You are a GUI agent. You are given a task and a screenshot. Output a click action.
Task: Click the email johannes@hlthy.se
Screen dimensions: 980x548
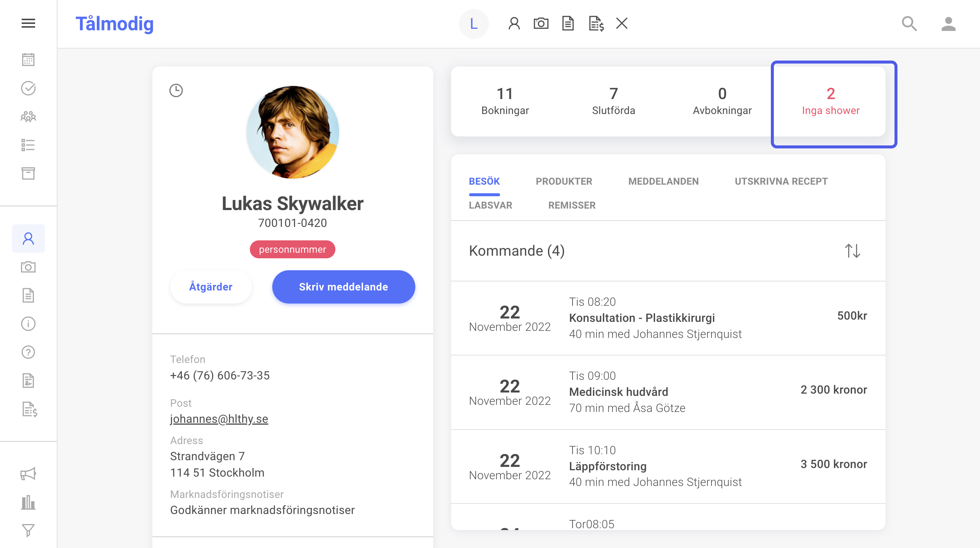coord(219,419)
